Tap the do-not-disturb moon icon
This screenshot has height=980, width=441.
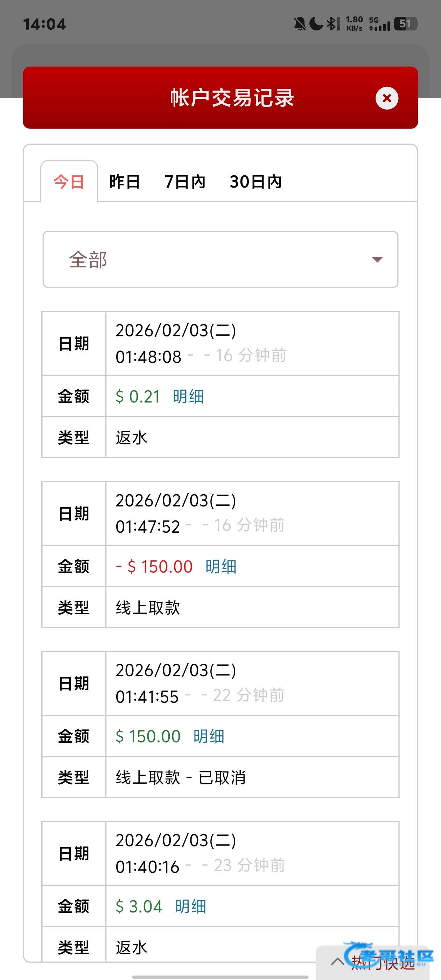pos(316,24)
